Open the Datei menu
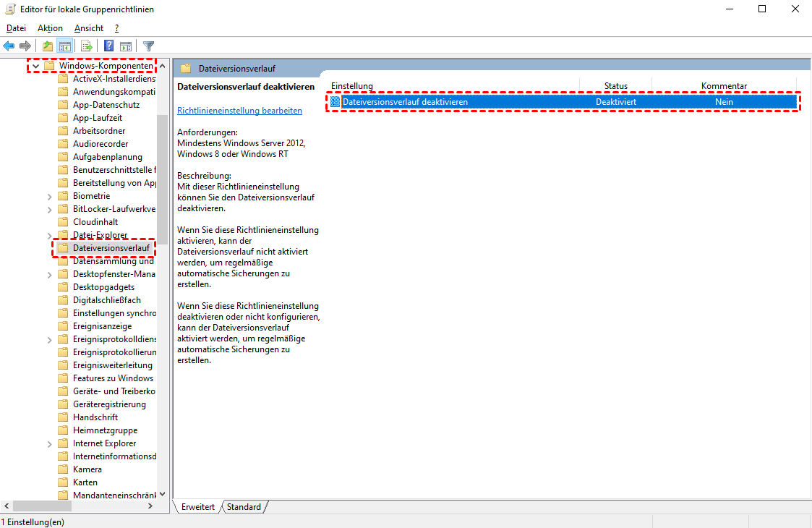 16,28
